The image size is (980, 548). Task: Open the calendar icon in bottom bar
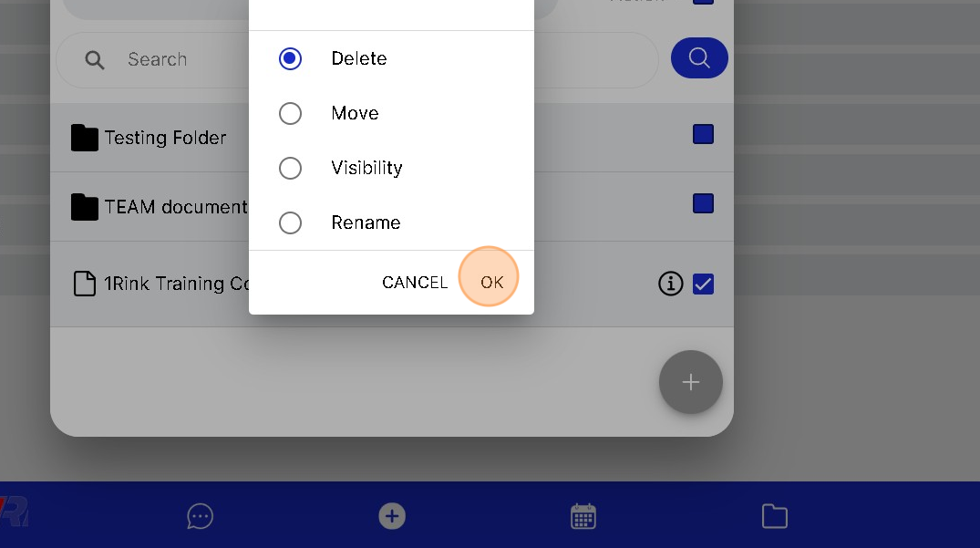pyautogui.click(x=583, y=516)
